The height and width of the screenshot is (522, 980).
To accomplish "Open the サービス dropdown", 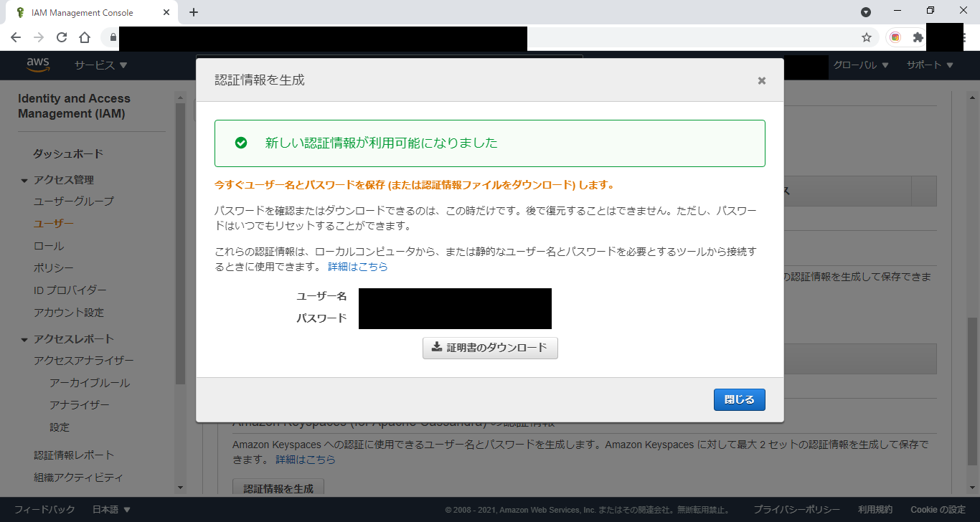I will [100, 65].
